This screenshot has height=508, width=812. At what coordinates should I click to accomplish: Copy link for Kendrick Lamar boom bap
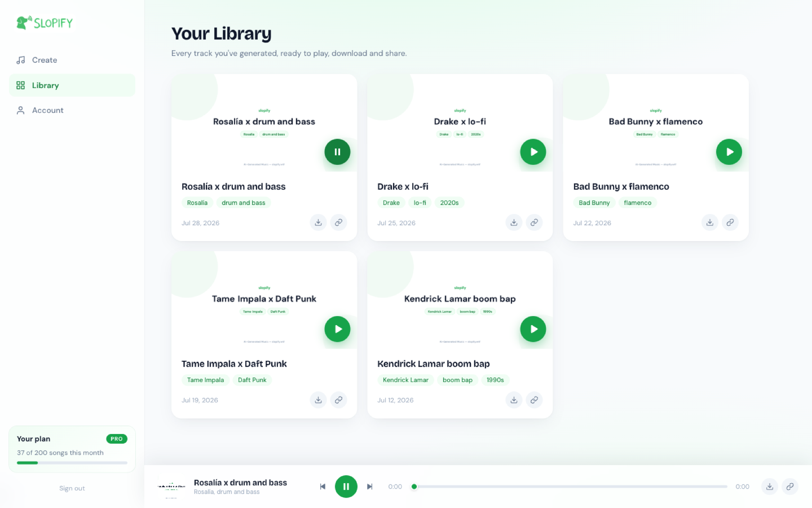[x=534, y=400]
